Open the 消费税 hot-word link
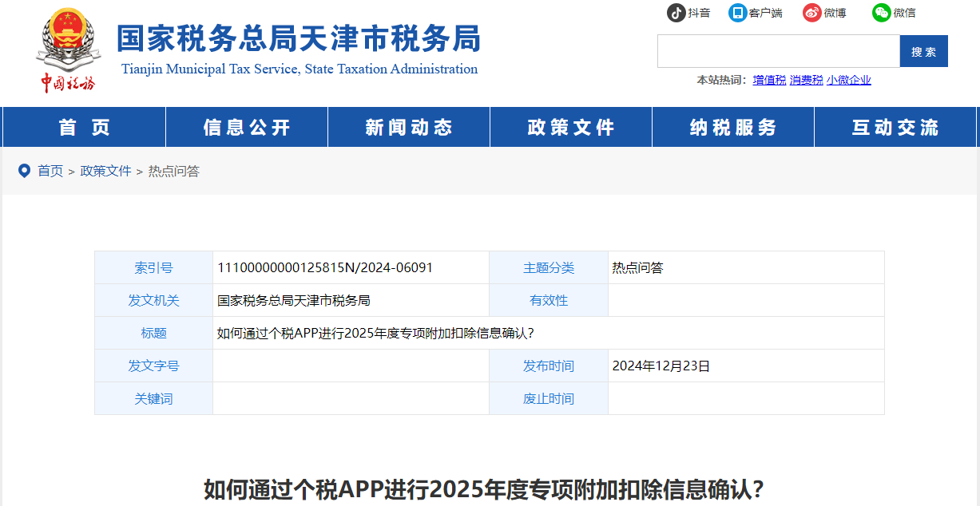980x506 pixels. click(x=806, y=80)
